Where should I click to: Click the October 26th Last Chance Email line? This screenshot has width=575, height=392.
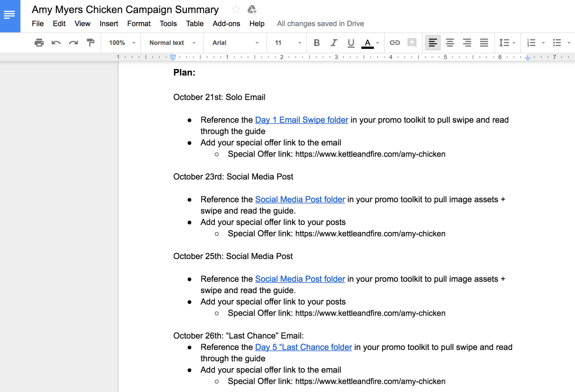pos(238,336)
